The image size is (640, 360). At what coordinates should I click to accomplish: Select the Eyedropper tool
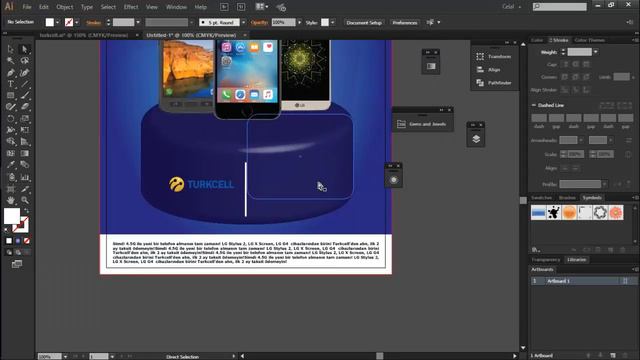11,165
